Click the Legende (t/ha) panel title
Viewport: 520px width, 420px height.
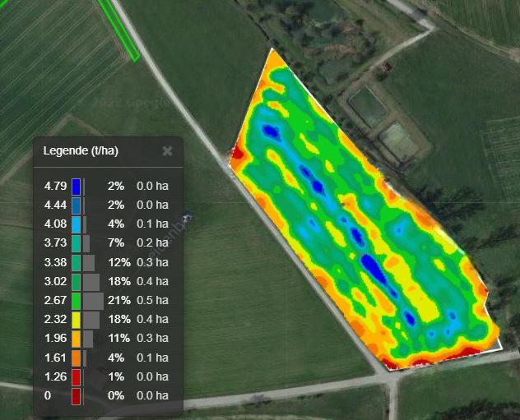(x=81, y=151)
